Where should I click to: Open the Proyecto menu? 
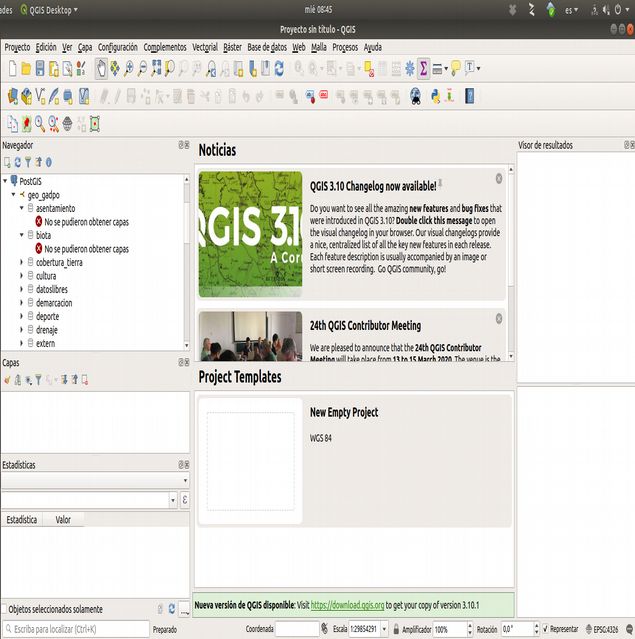(x=17, y=47)
